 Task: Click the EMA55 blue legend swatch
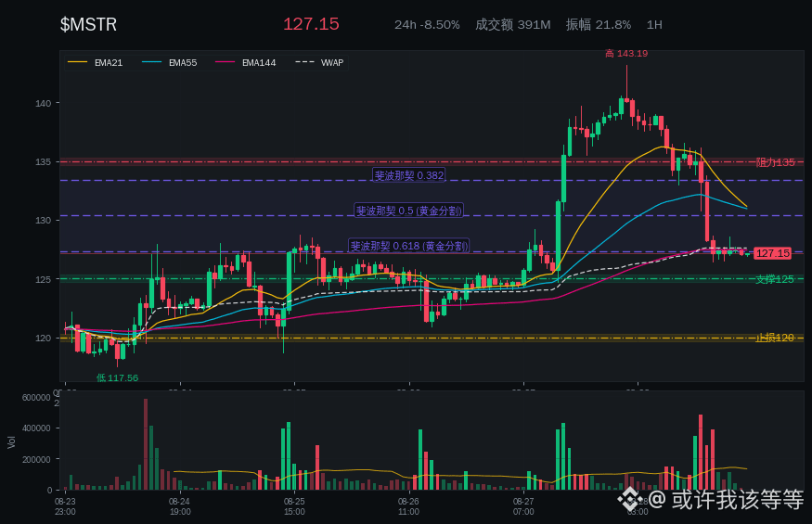[152, 63]
